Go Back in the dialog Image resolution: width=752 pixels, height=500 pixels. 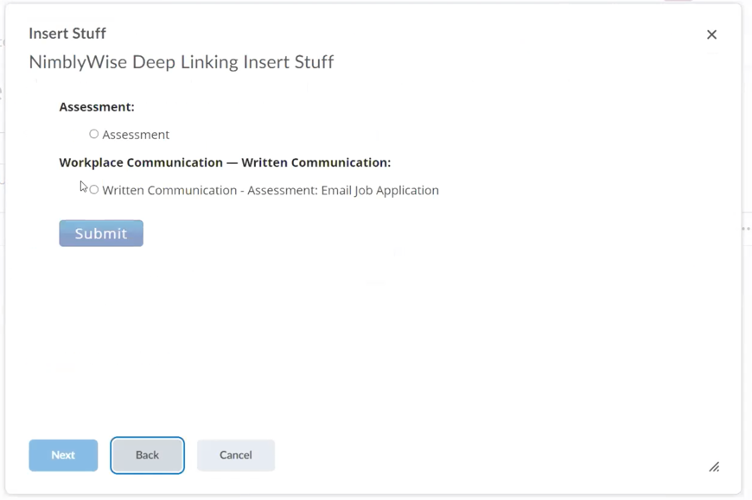[147, 455]
